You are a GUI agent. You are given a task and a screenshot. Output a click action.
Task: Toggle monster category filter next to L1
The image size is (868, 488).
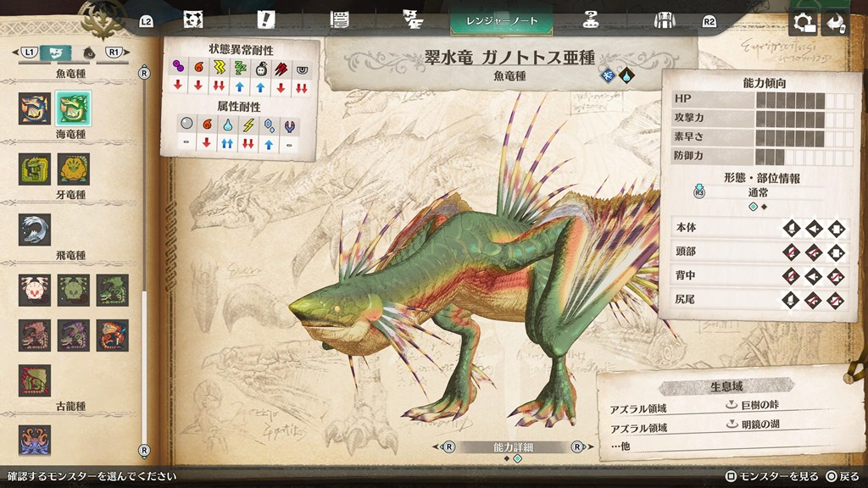coord(56,53)
